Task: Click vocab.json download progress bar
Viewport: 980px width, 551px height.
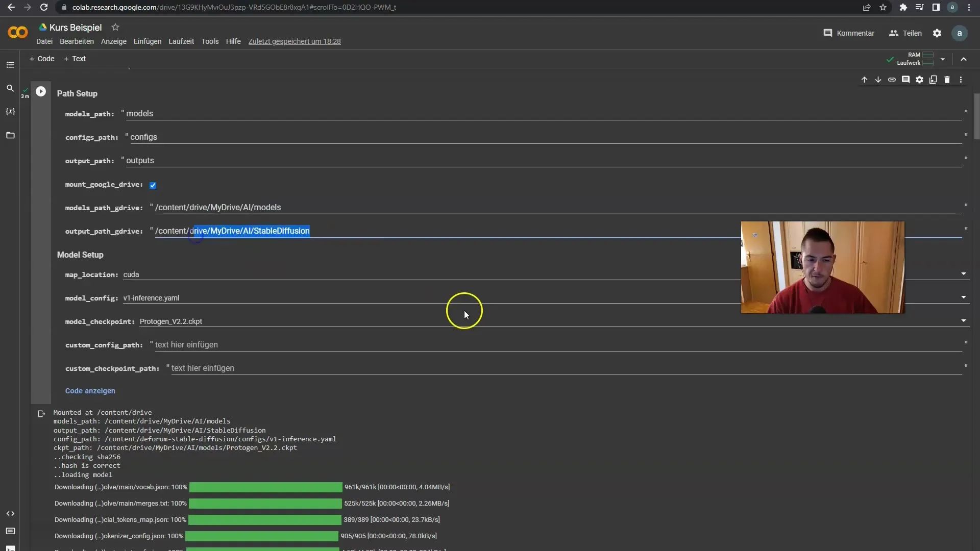Action: pos(266,487)
